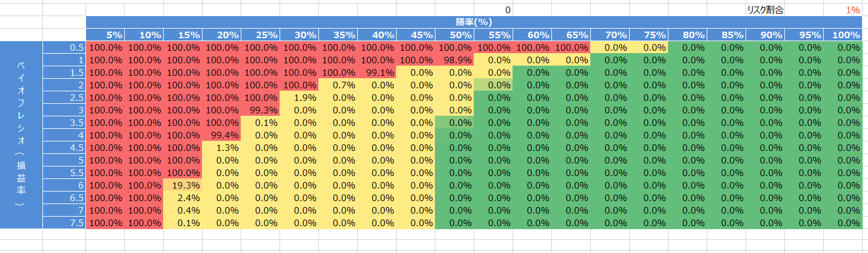Select the cell showing 2.4%
Image resolution: width=868 pixels, height=253 pixels.
tap(183, 198)
